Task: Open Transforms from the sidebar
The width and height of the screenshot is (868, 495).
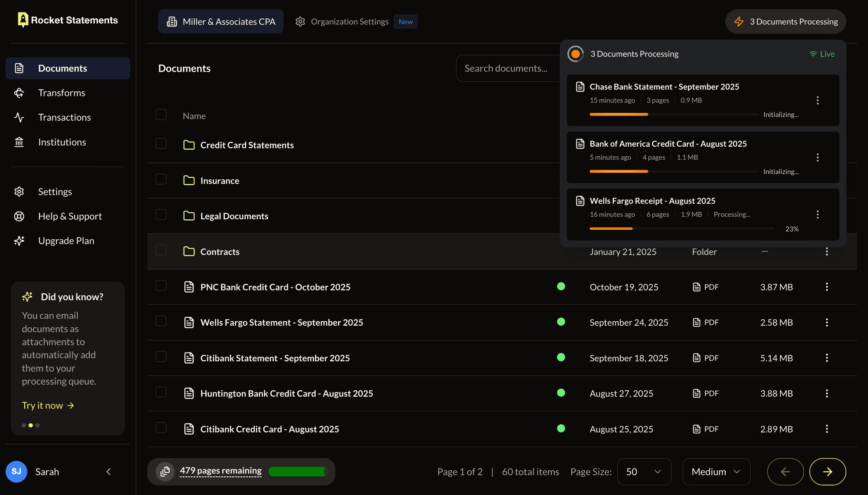Action: coord(61,93)
